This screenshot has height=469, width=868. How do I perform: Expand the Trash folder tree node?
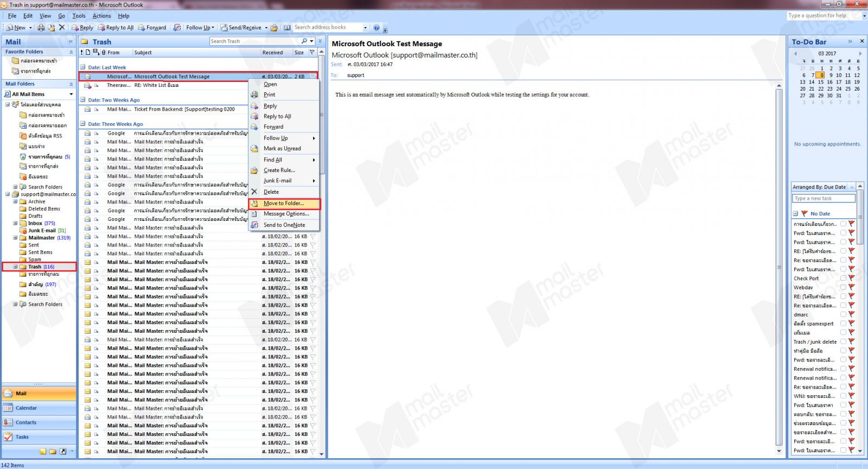(15, 267)
